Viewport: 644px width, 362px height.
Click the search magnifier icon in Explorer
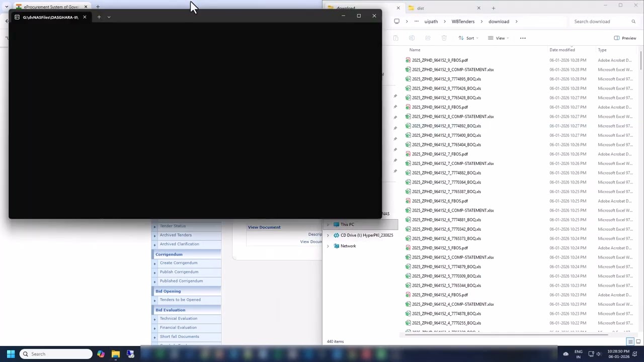pos(633,22)
